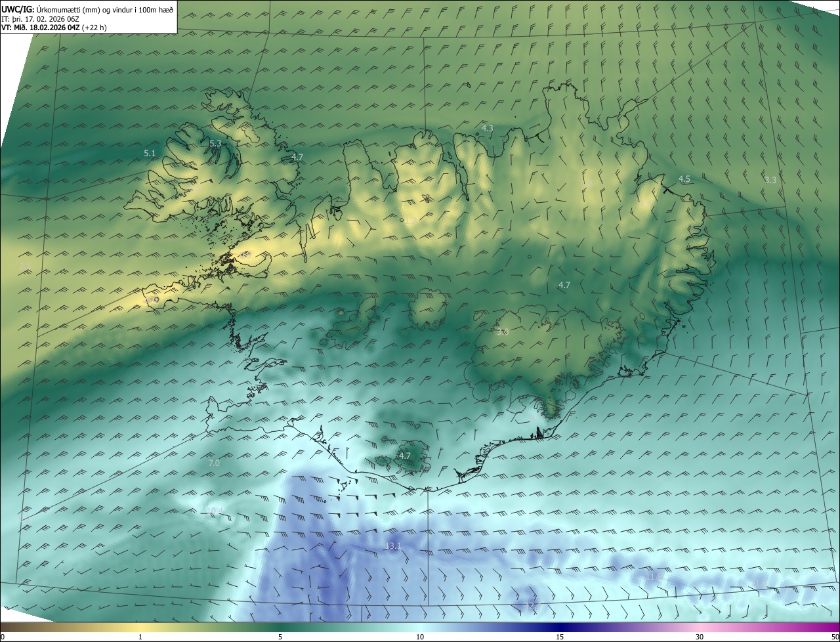Click the '10' tick label on the color scale
Screen dimensions: 840x642
point(420,637)
